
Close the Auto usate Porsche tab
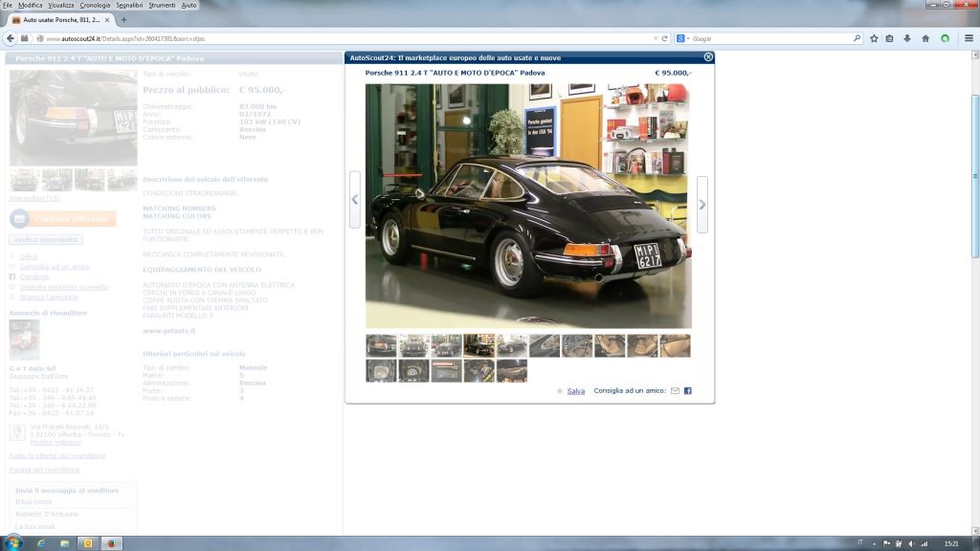[x=107, y=20]
